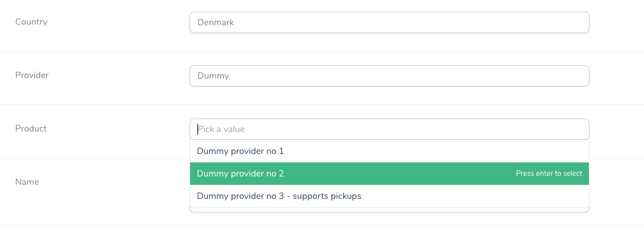Viewport: 644px width, 227px height.
Task: Pick "Dummy provider no 3 - supports pickups"
Action: pyautogui.click(x=389, y=196)
